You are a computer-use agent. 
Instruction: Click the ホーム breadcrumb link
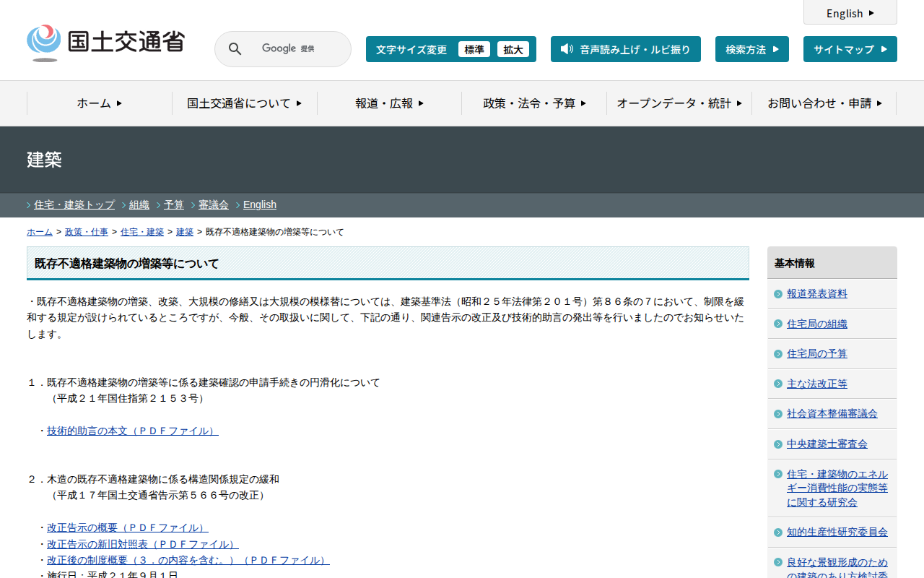click(x=40, y=232)
